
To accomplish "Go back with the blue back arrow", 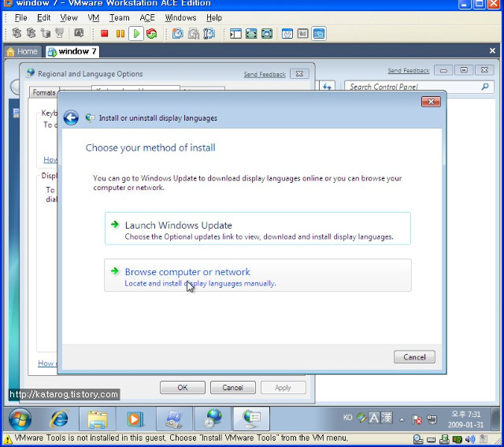I will [71, 117].
